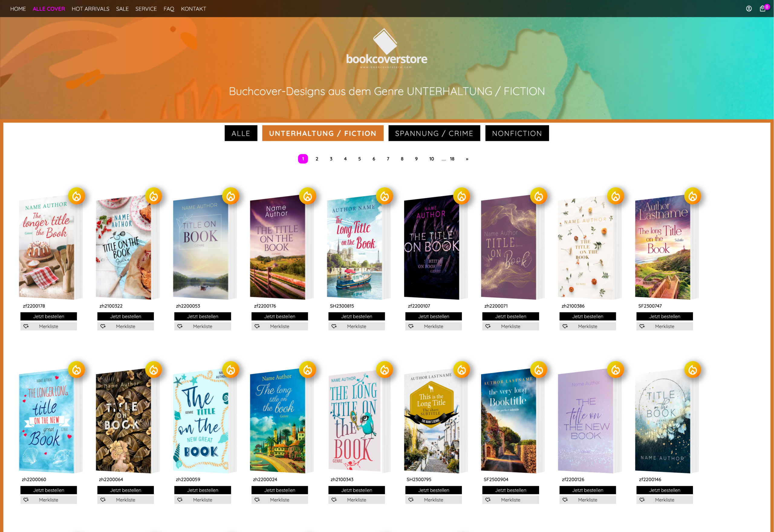Click Jetzt bestellen for zh2200053

(202, 316)
